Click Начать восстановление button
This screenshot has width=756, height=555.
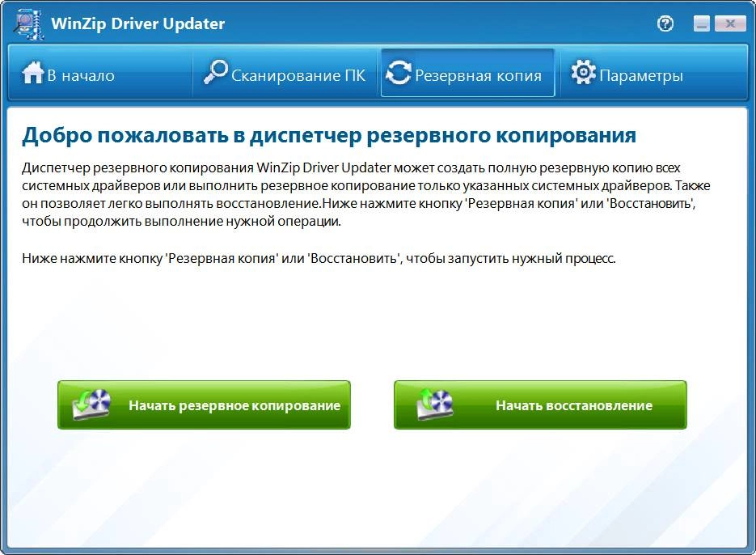point(540,405)
